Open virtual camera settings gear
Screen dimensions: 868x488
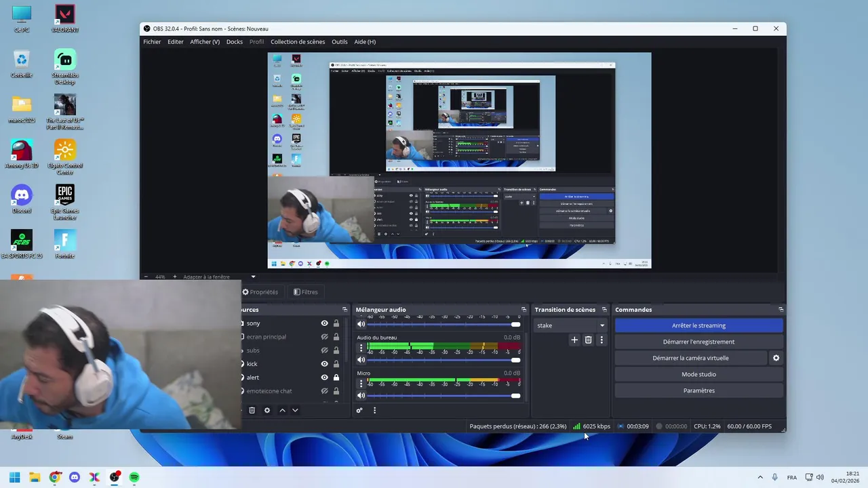tap(776, 358)
